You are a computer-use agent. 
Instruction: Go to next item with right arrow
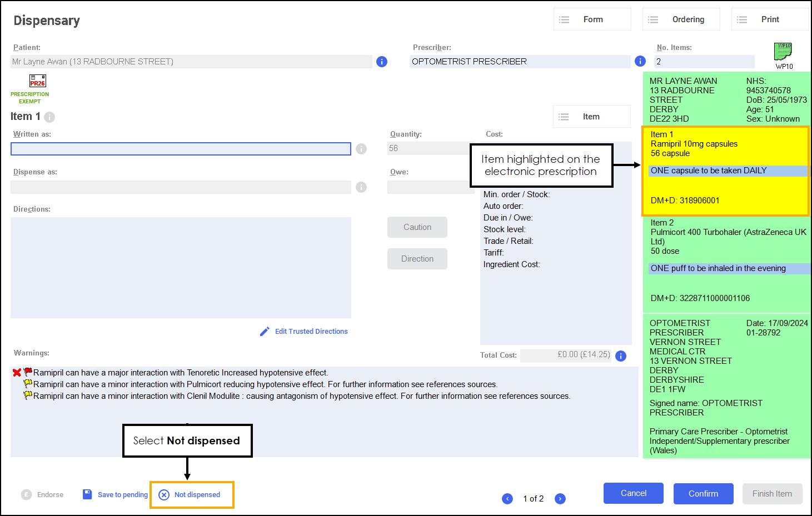tap(560, 499)
